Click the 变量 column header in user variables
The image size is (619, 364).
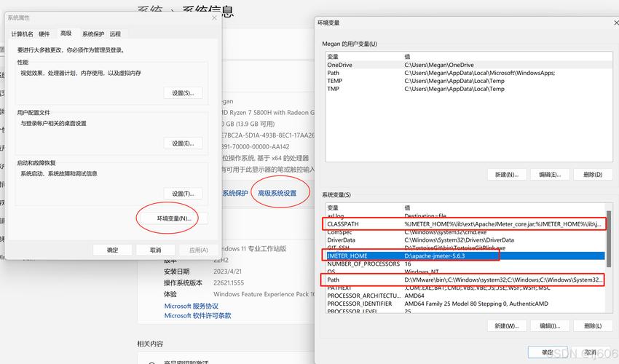pos(333,57)
